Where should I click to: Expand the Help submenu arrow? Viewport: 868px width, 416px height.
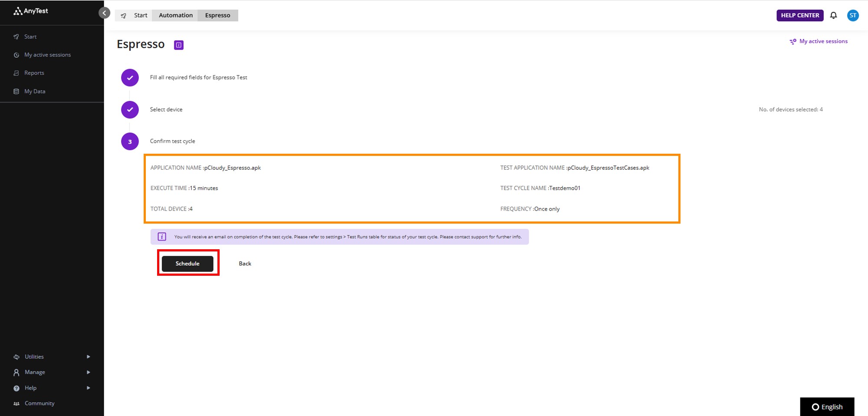click(x=89, y=388)
